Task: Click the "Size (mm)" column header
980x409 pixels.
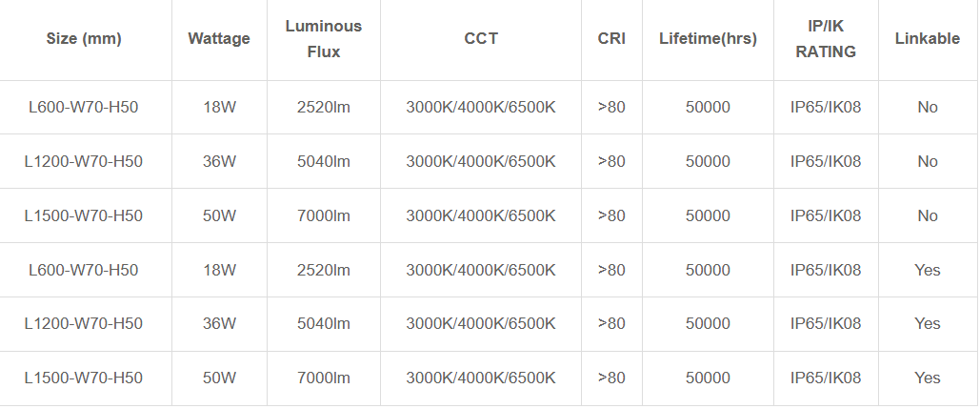Action: [84, 39]
